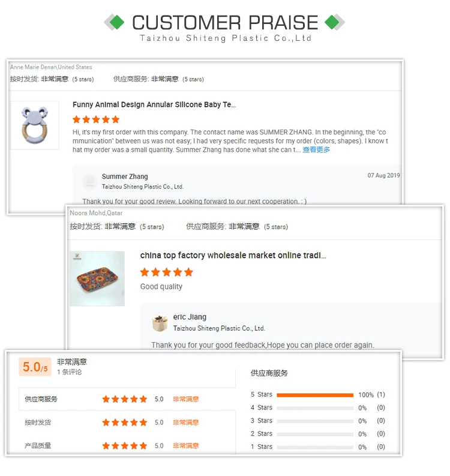Click the 产品质量 five-star rating row
Screen dimensions: 450x476
124,446
